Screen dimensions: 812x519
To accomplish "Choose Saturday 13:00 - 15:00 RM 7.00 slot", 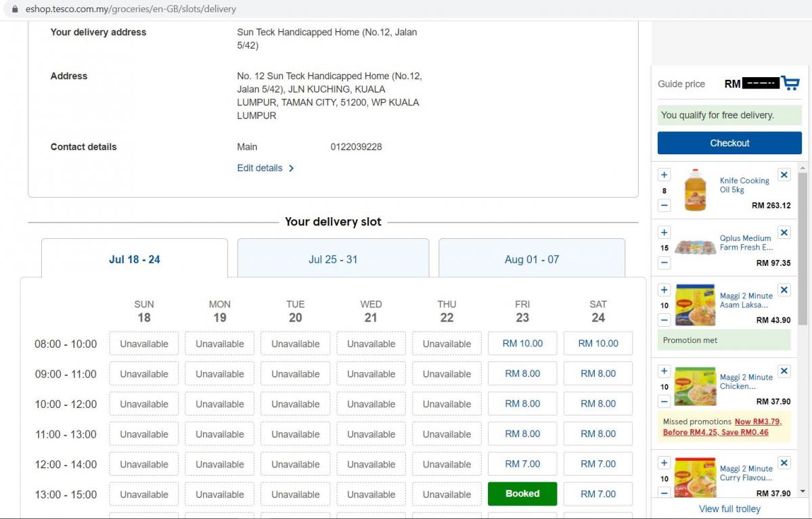I will tap(598, 494).
